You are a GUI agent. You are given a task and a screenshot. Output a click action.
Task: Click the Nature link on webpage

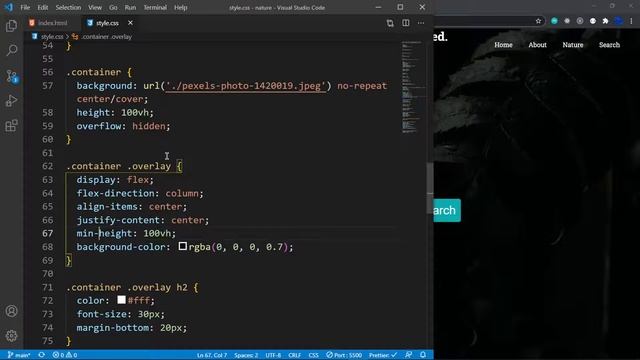(573, 45)
